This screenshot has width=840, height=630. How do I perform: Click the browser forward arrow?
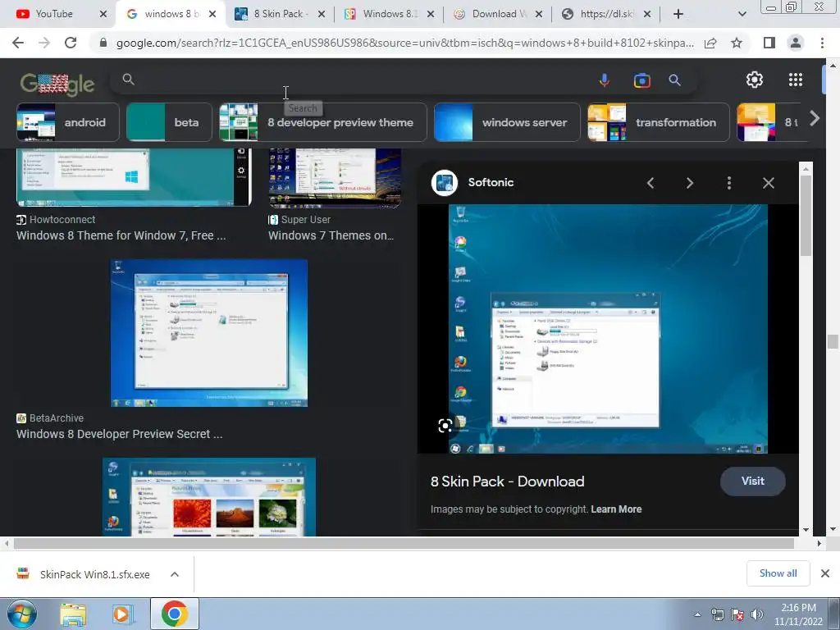point(44,43)
